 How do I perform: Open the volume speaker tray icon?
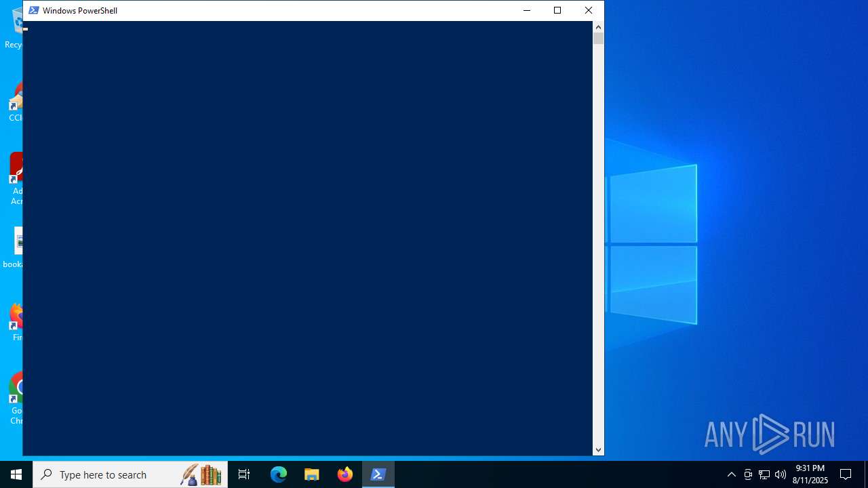coord(781,474)
